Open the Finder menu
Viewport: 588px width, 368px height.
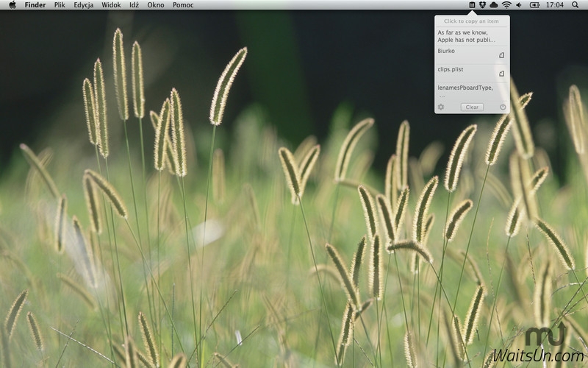tap(35, 5)
